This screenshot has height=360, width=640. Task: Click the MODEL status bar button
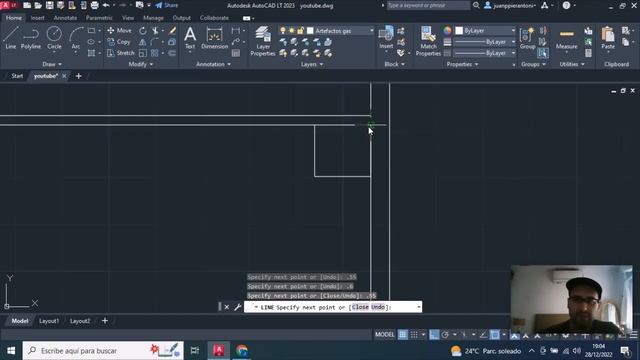pyautogui.click(x=384, y=335)
